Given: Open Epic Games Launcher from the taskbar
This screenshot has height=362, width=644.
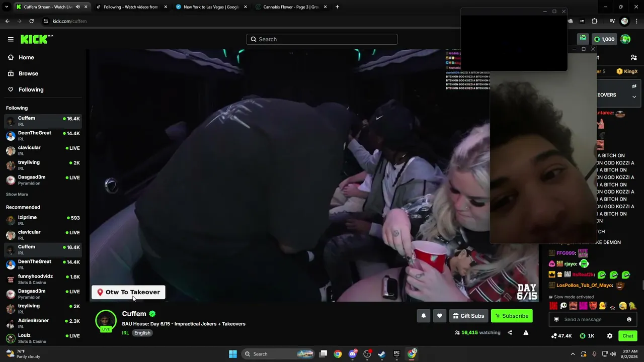Looking at the screenshot, I should (396, 354).
